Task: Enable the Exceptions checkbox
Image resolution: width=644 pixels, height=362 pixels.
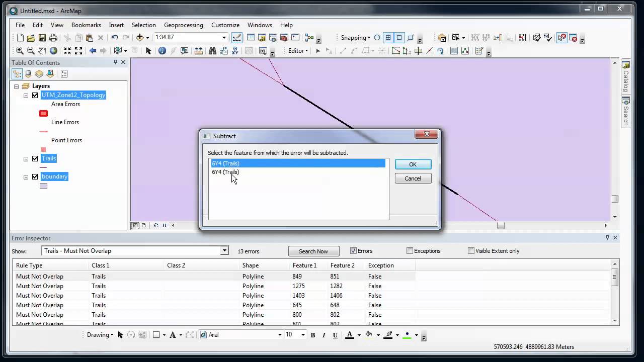Action: click(x=410, y=251)
